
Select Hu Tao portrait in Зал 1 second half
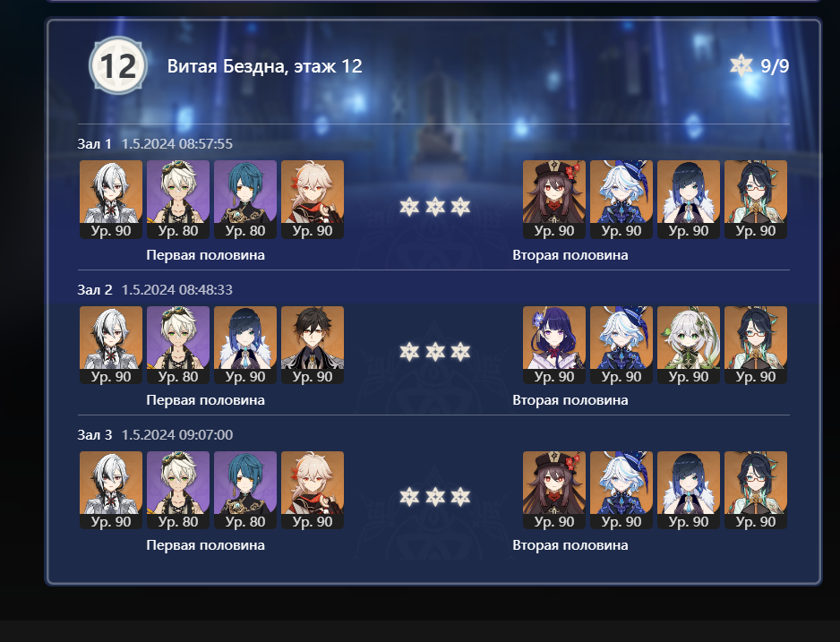(x=554, y=199)
